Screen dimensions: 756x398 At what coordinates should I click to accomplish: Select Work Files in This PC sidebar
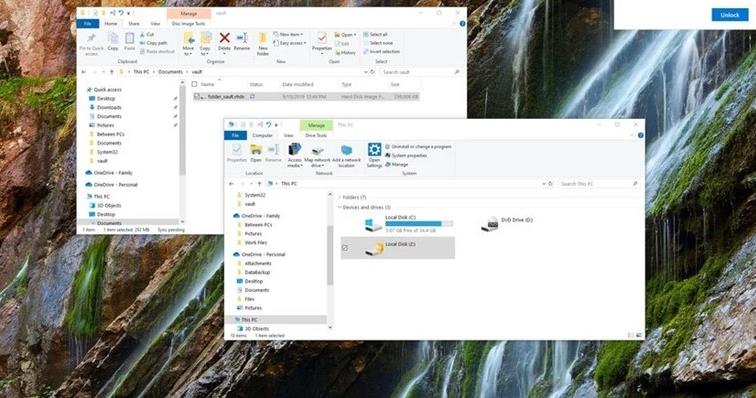253,243
